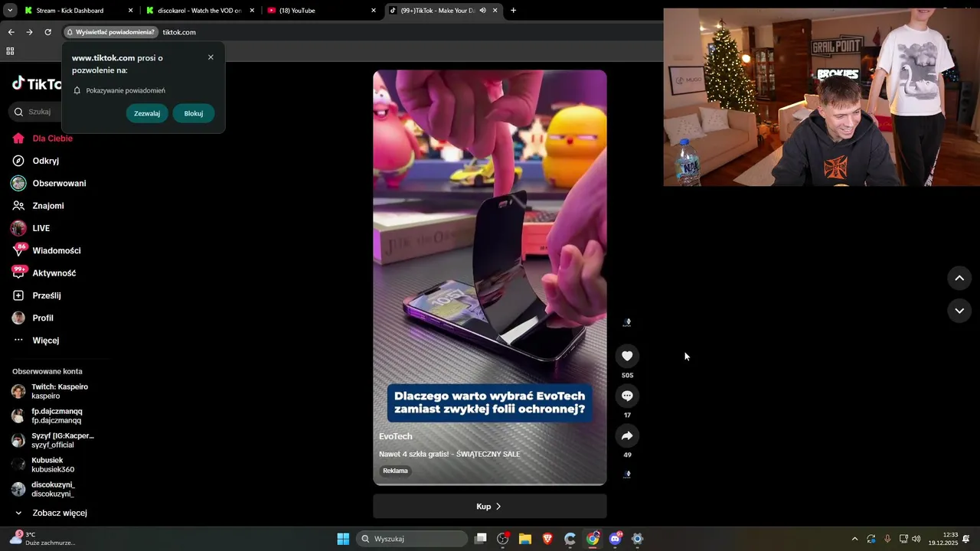Close the Stream - Kick Dashboard tab
980x551 pixels.
130,11
